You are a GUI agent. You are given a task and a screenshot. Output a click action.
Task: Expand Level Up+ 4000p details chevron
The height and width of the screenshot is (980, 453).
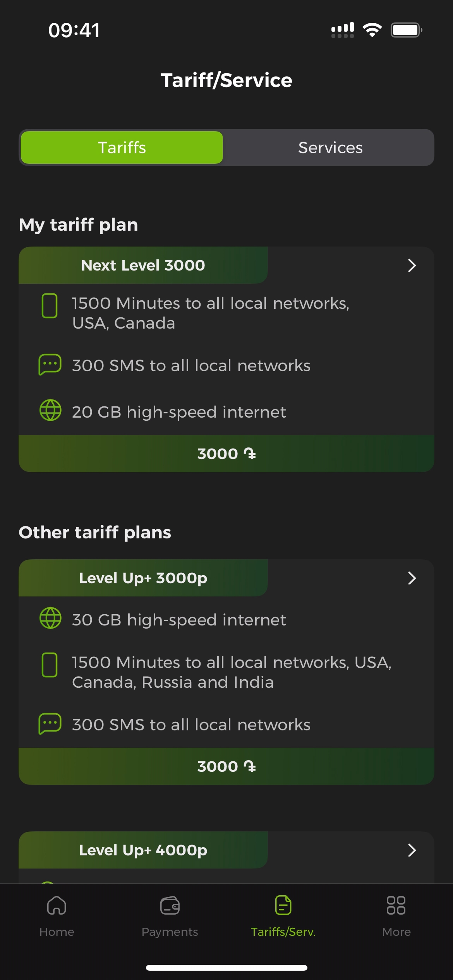coord(412,850)
